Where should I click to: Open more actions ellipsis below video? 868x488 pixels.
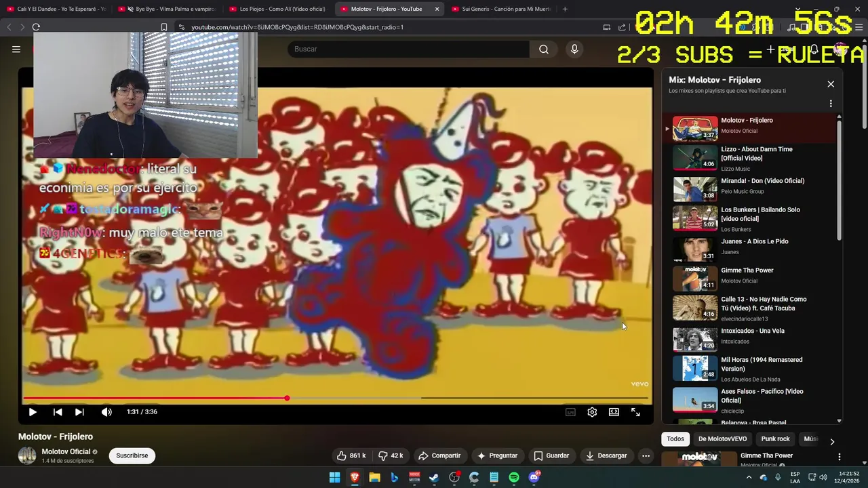click(x=646, y=455)
